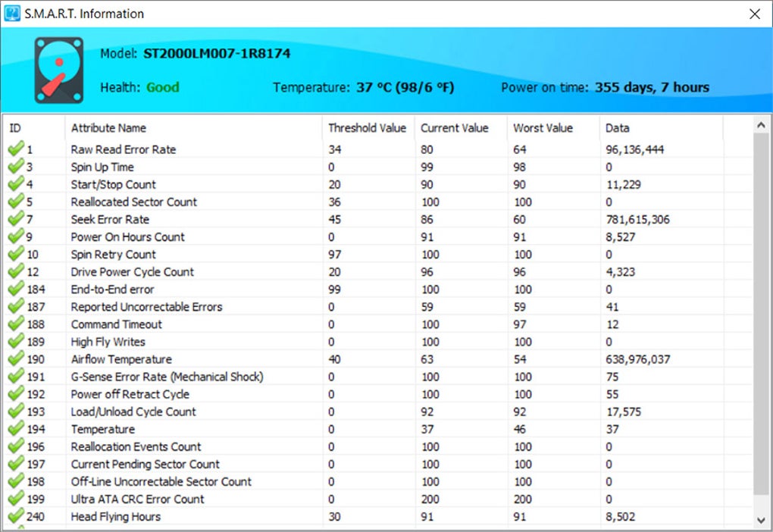
Task: Click checkmark icon of Ultra ATA CRC Error Count
Action: coord(16,499)
